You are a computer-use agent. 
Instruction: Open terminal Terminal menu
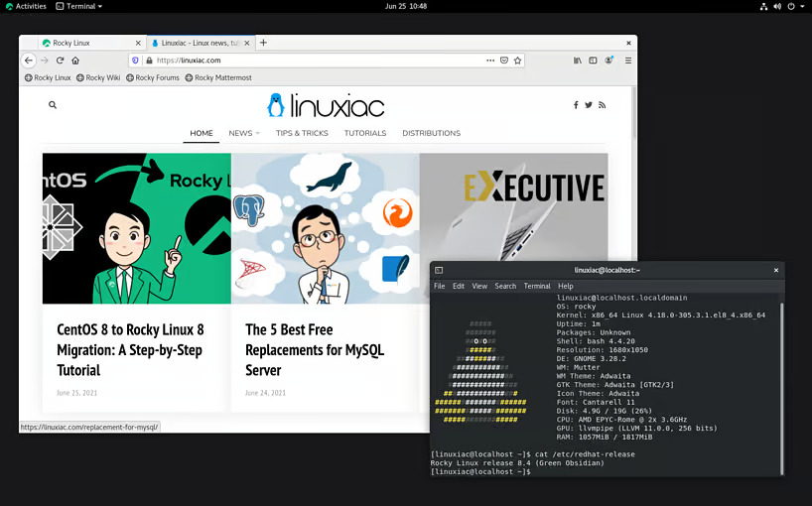click(x=537, y=286)
